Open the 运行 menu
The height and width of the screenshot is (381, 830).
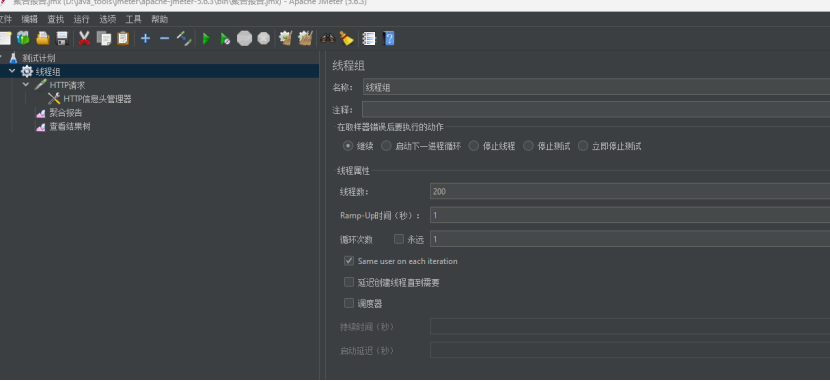coord(82,20)
